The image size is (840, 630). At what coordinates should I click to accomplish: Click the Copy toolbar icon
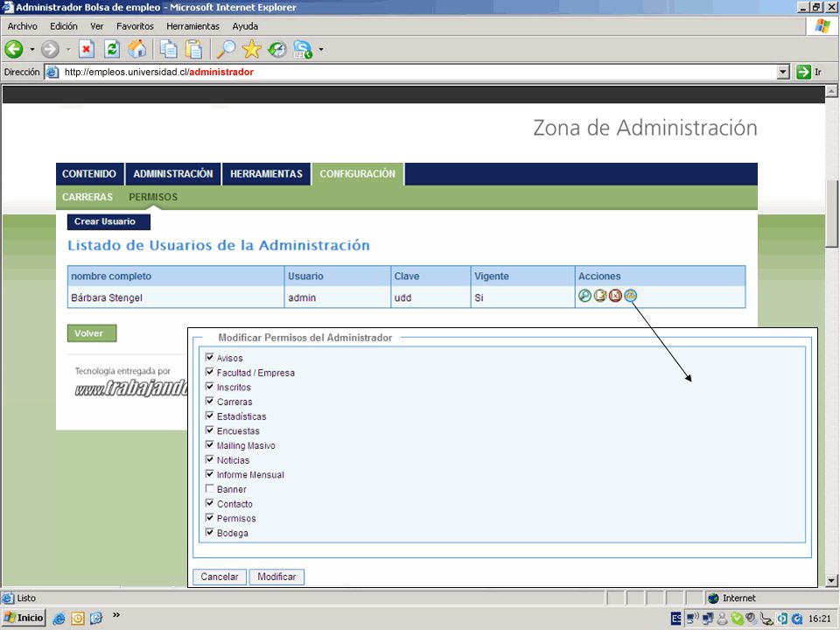[x=169, y=49]
